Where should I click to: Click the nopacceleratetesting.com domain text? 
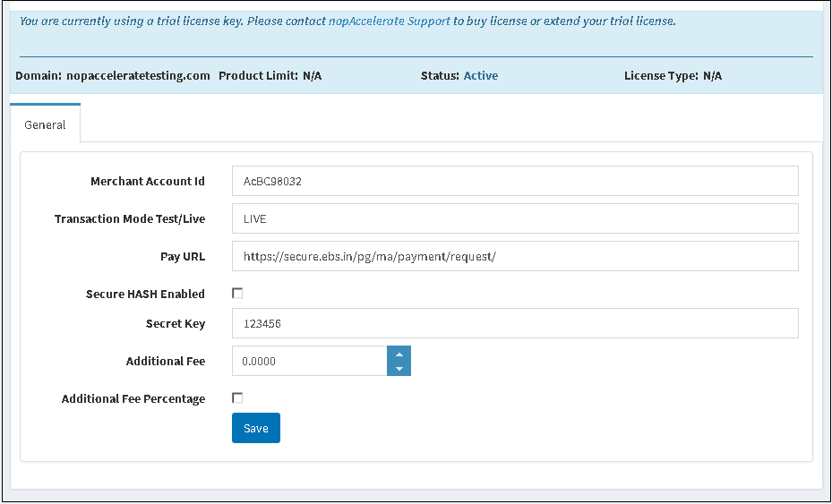pyautogui.click(x=137, y=76)
